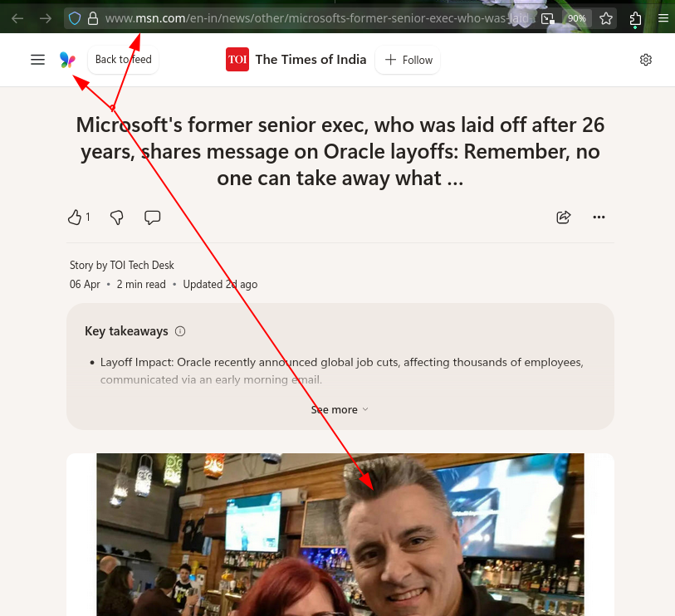This screenshot has height=616, width=675.
Task: Enable picture-in-picture mode
Action: click(547, 18)
